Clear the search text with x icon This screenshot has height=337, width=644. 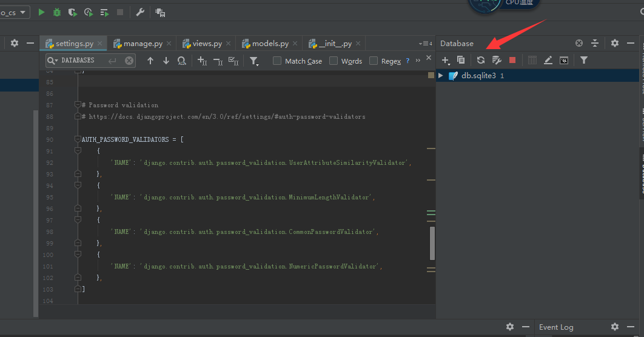click(129, 61)
